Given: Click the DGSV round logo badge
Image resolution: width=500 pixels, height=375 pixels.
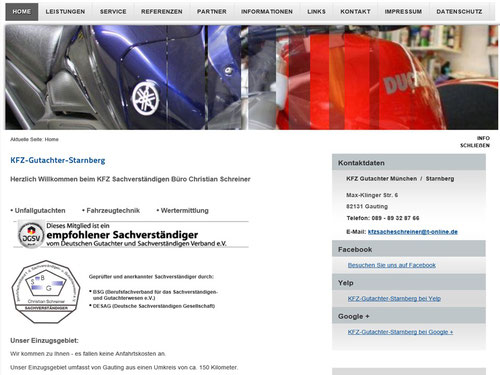Looking at the screenshot, I should tap(31, 235).
